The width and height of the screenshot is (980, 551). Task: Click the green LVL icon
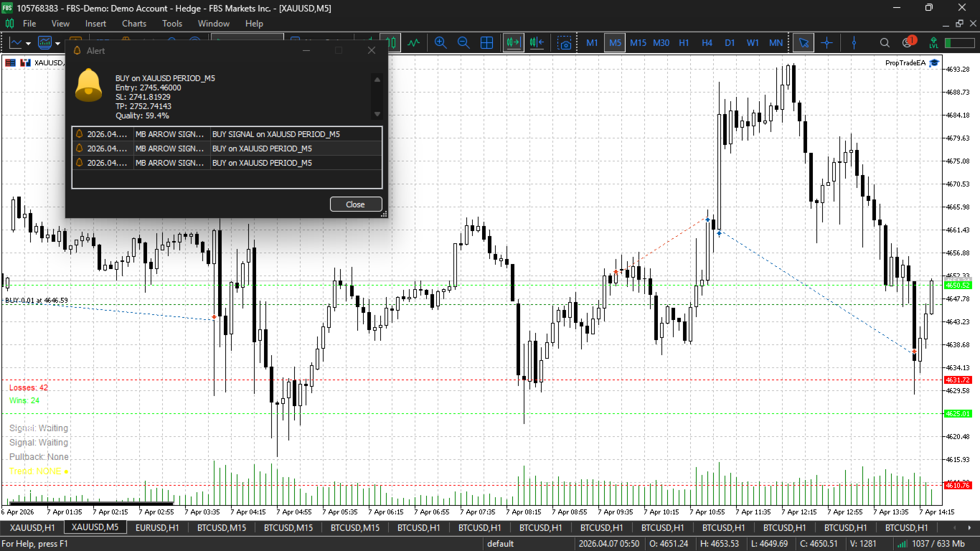pyautogui.click(x=933, y=42)
